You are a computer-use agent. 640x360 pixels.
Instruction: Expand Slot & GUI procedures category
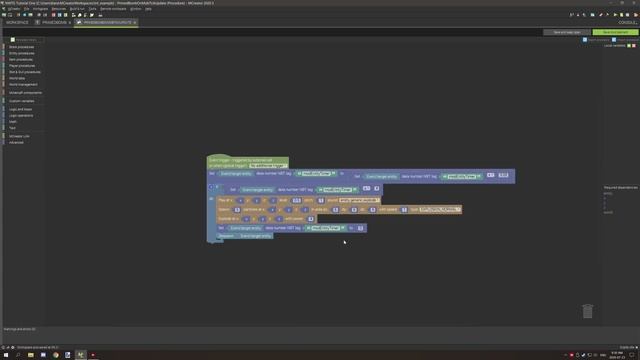click(x=24, y=72)
